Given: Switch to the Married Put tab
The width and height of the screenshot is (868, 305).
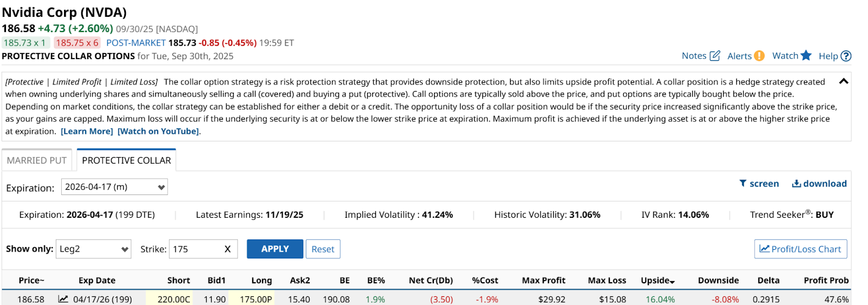Looking at the screenshot, I should 36,160.
